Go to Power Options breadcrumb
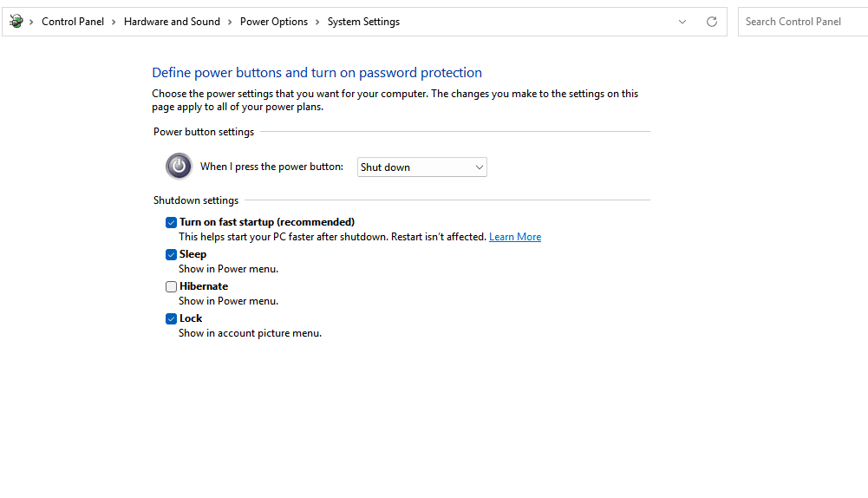 click(273, 22)
